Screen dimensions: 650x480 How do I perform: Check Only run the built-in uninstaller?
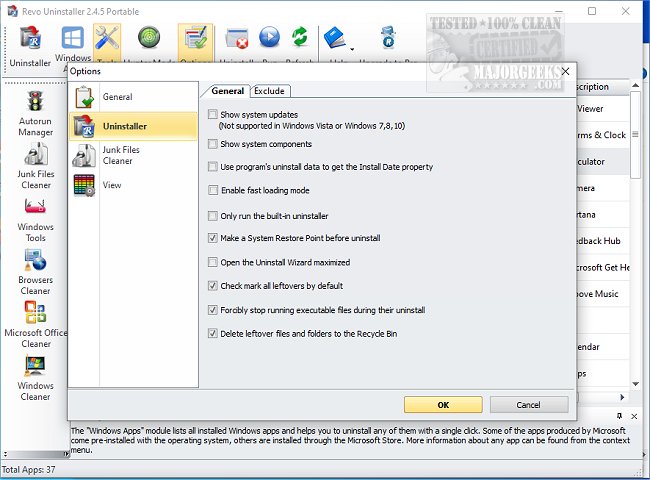coord(213,216)
